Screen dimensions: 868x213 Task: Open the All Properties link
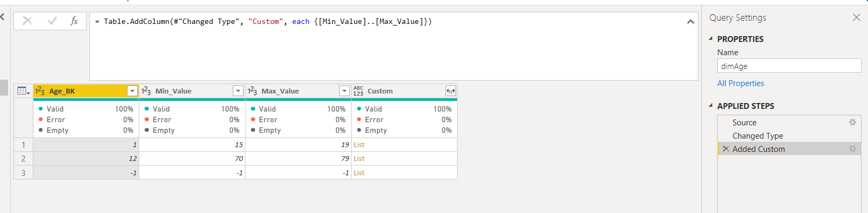[x=740, y=83]
